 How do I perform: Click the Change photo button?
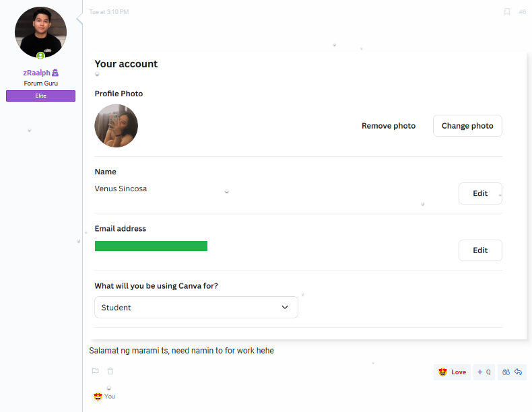467,126
